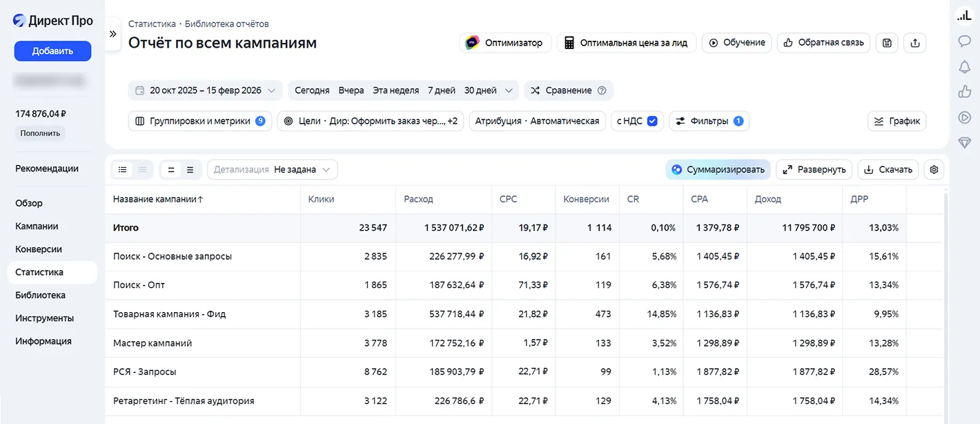Select the Вчера period
The height and width of the screenshot is (424, 980).
[x=351, y=90]
